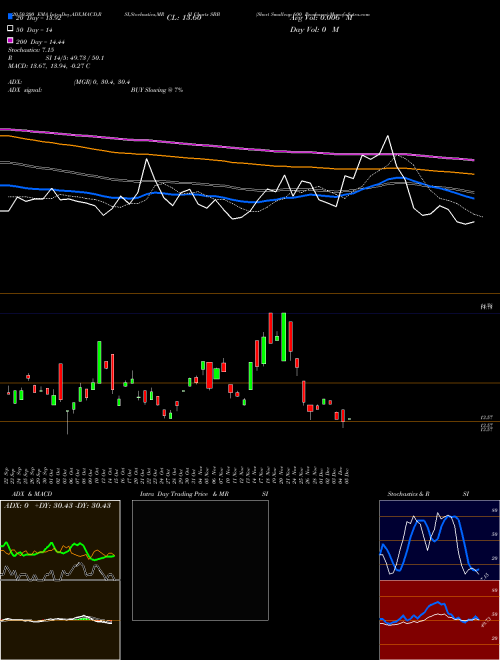Click the '7.15' label at stochastics line end
The height and width of the screenshot is (660, 500).
484,575
